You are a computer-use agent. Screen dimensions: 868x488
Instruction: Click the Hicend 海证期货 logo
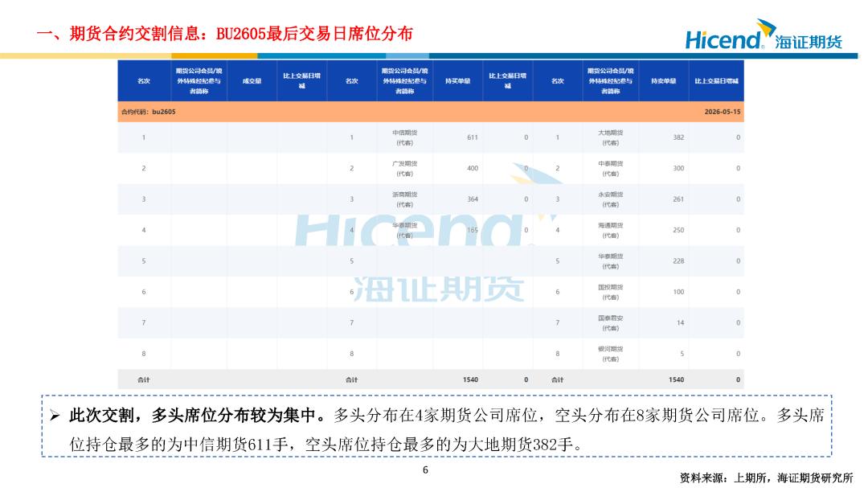764,35
